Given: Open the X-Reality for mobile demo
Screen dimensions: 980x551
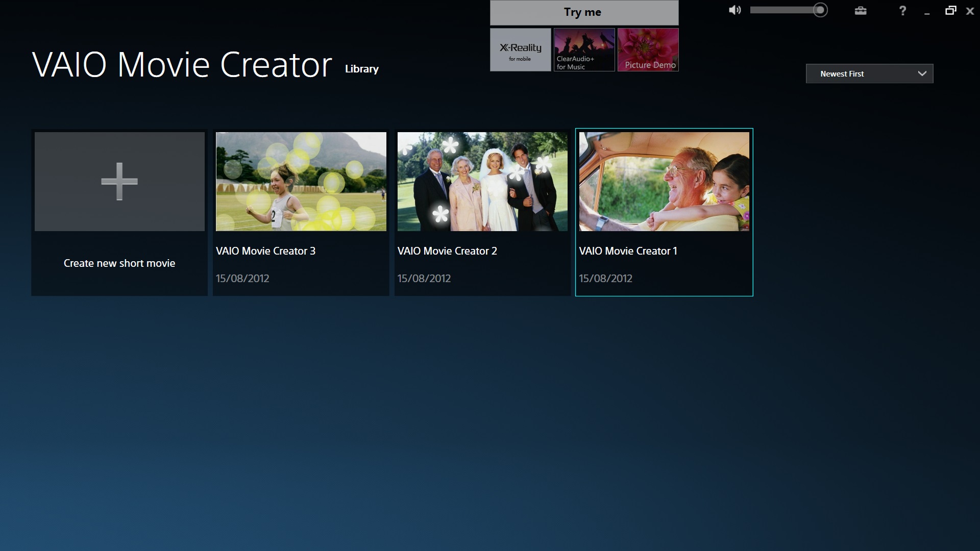Looking at the screenshot, I should pos(521,49).
